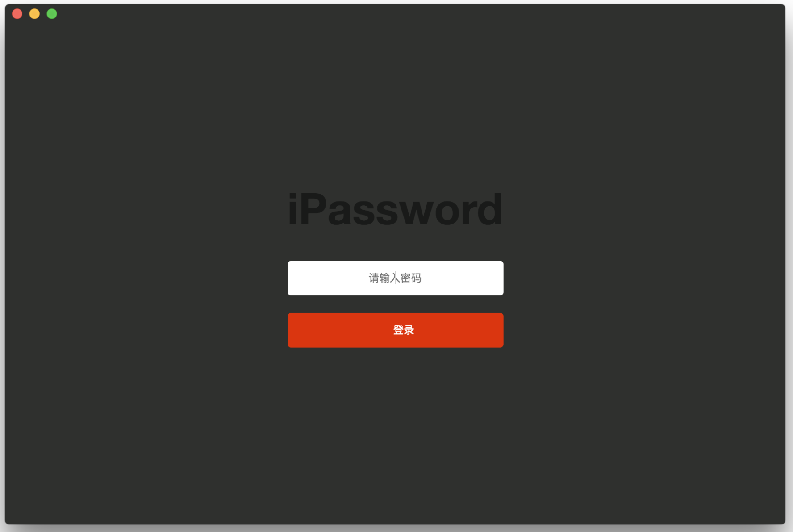Select the 请输入密码 placeholder text
The image size is (793, 532).
pyautogui.click(x=395, y=278)
